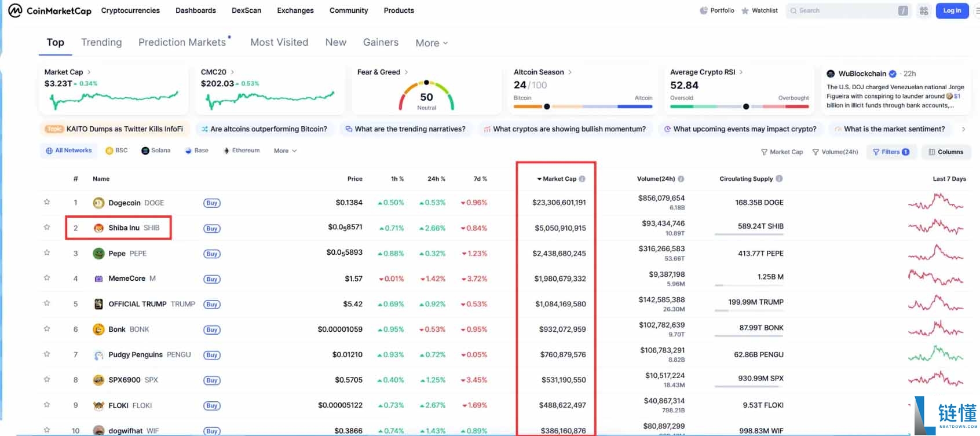This screenshot has height=436, width=980.
Task: Click the CoinMarketCap logo icon
Action: coord(15,10)
